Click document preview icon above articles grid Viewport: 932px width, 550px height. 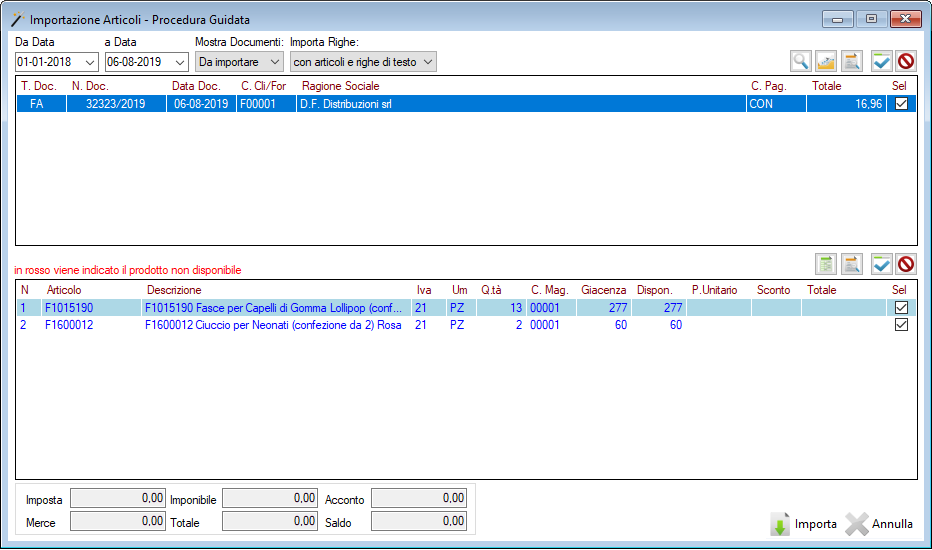[x=852, y=264]
